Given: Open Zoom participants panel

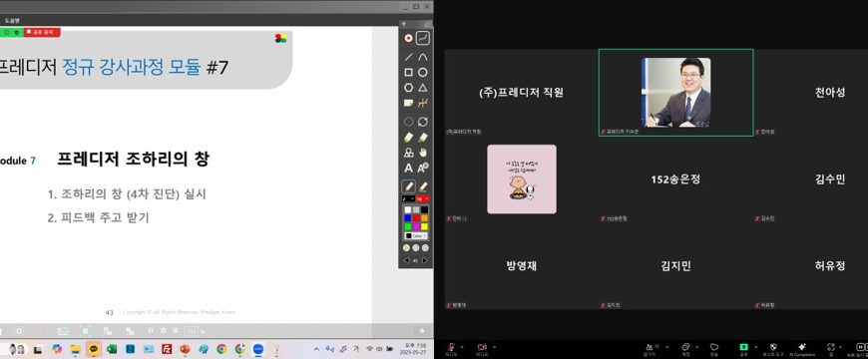Looking at the screenshot, I should coord(651,348).
